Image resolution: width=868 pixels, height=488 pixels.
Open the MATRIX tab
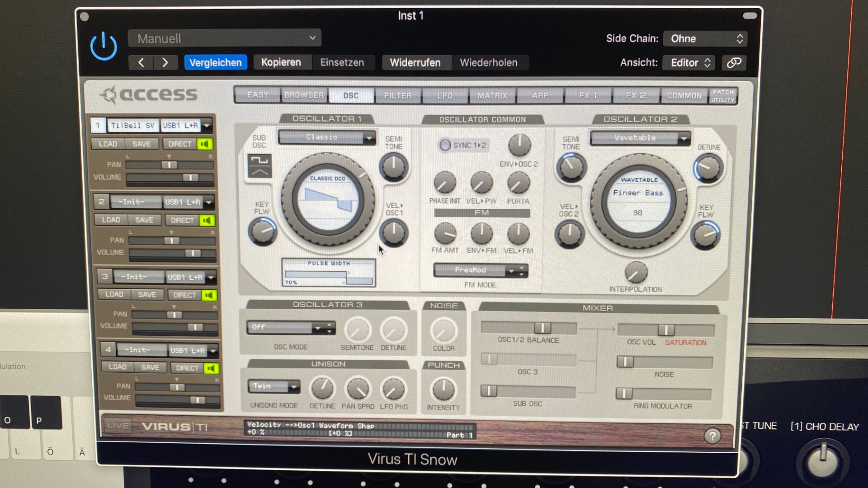tap(492, 96)
